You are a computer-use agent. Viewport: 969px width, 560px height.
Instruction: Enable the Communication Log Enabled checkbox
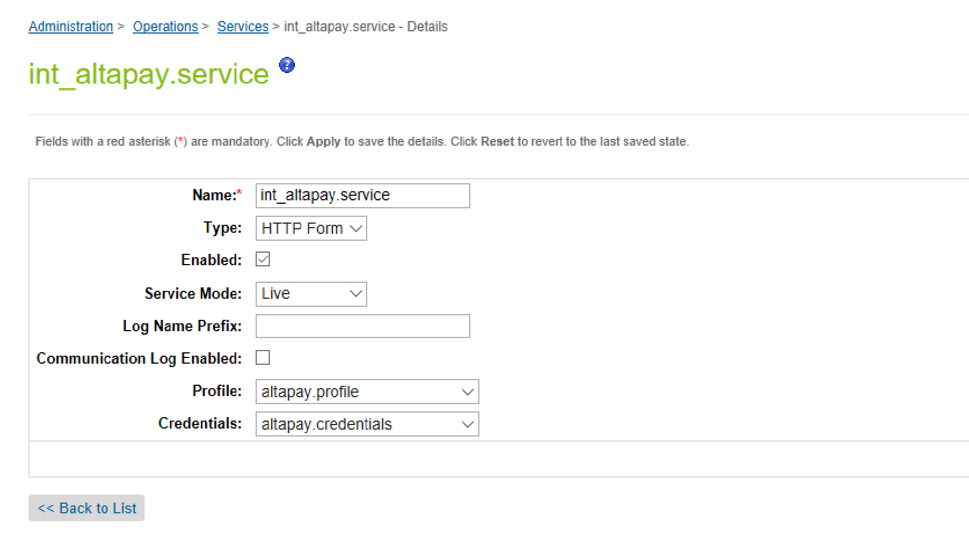pos(262,357)
